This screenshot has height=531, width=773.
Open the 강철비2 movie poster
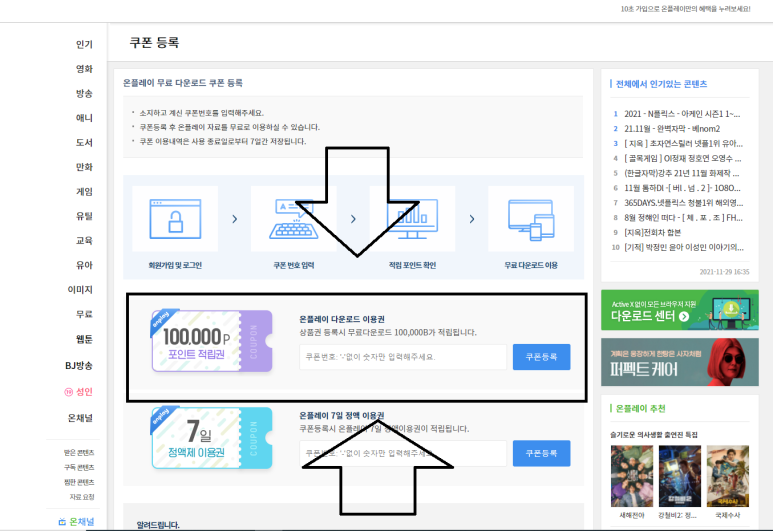[x=679, y=476]
